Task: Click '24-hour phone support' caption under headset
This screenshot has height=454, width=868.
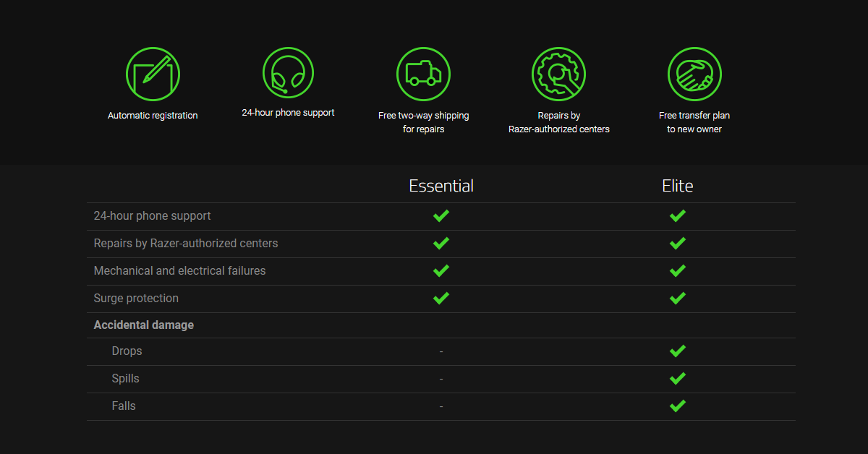Action: (288, 113)
